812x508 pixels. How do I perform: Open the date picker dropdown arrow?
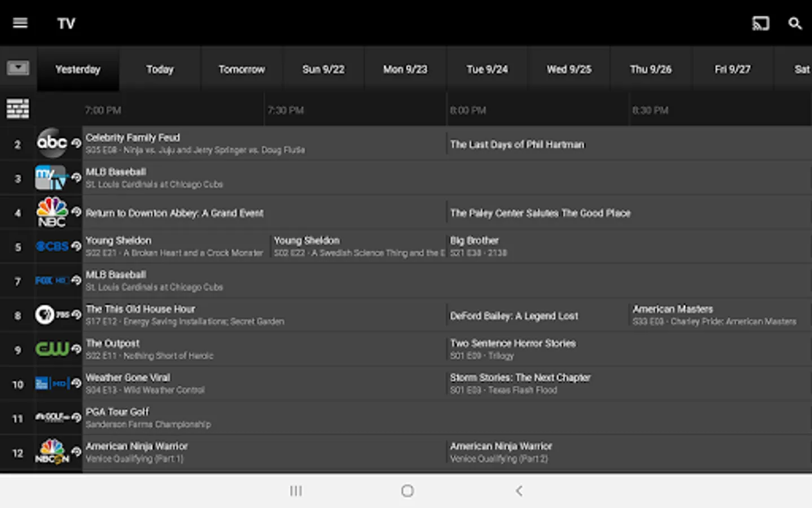pyautogui.click(x=18, y=68)
